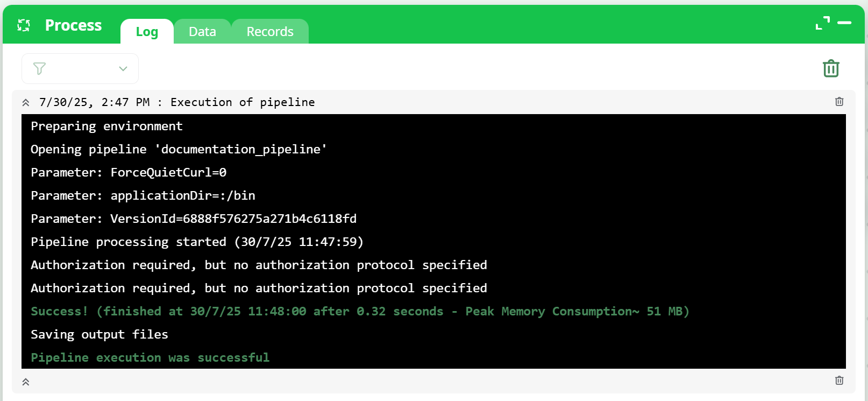This screenshot has height=401, width=868.
Task: Click the 'Opening pipeline documentation_pipeline' line
Action: tap(179, 149)
